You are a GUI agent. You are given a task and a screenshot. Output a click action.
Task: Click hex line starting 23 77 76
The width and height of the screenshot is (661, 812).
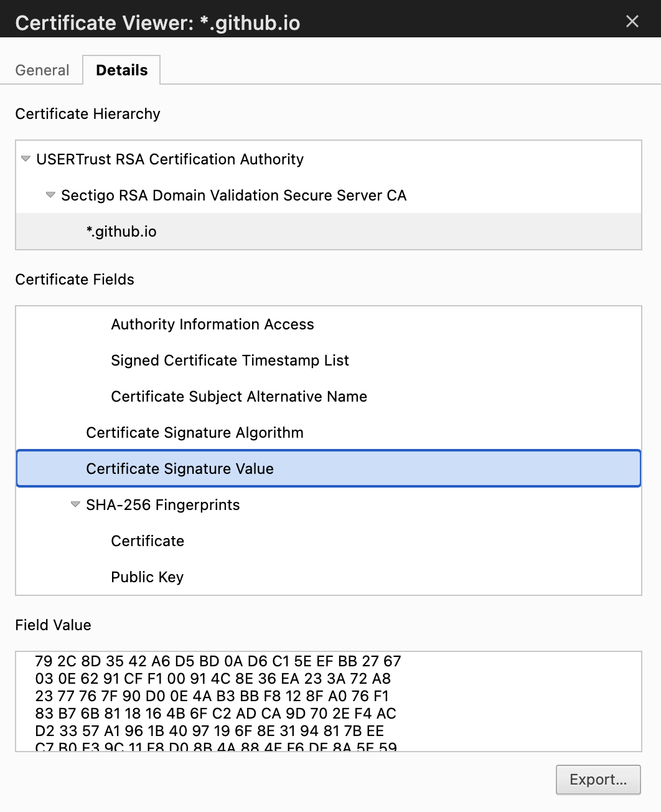click(212, 696)
